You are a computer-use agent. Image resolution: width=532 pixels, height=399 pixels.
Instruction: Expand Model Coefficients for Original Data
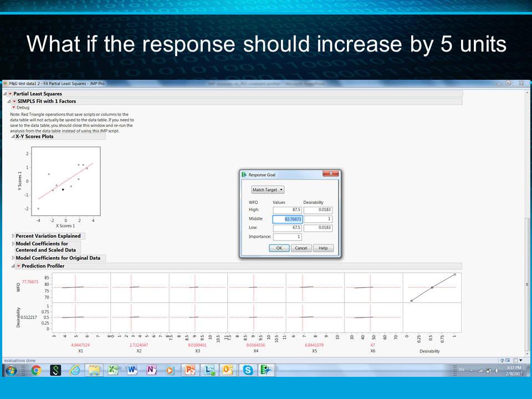pyautogui.click(x=12, y=258)
